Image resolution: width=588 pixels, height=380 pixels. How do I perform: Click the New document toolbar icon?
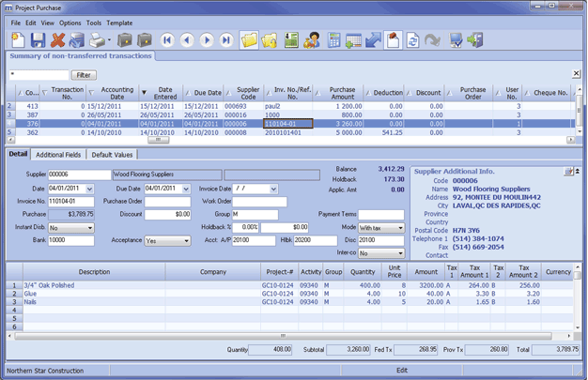(x=18, y=39)
